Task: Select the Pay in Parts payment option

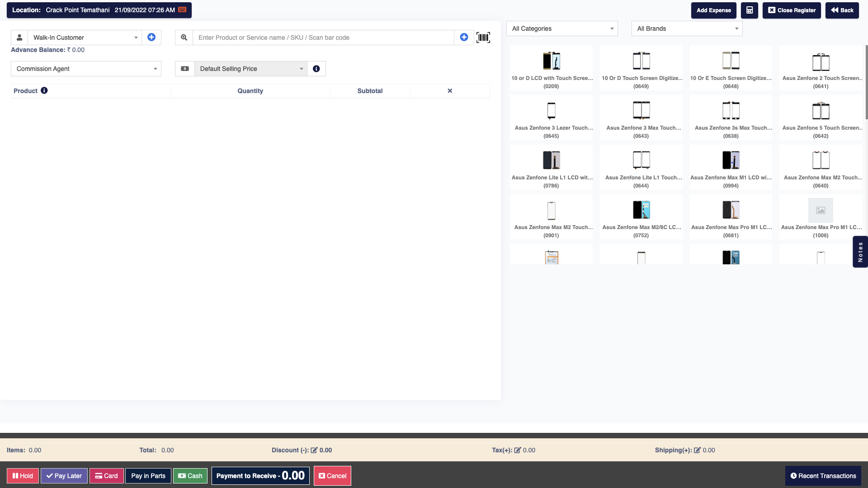Action: point(148,475)
